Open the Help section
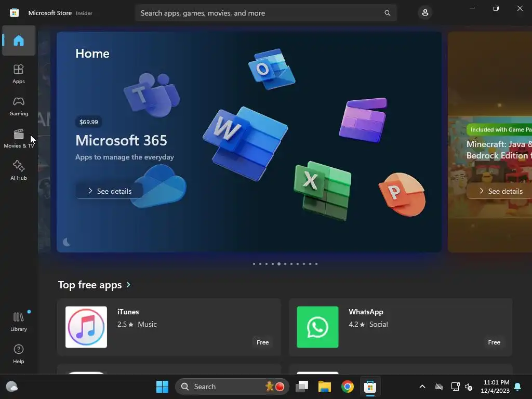 19,354
